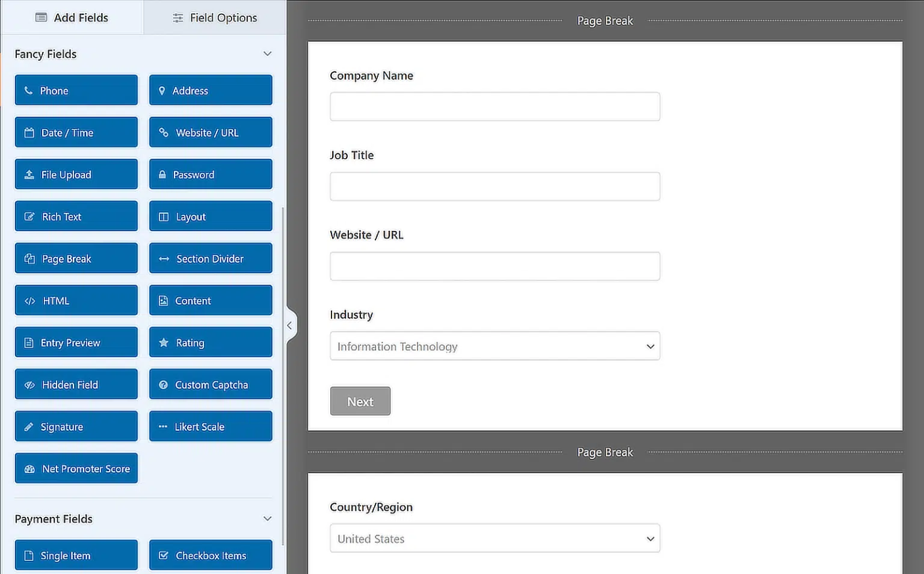
Task: Add a Phone field to the form
Action: pyautogui.click(x=76, y=90)
